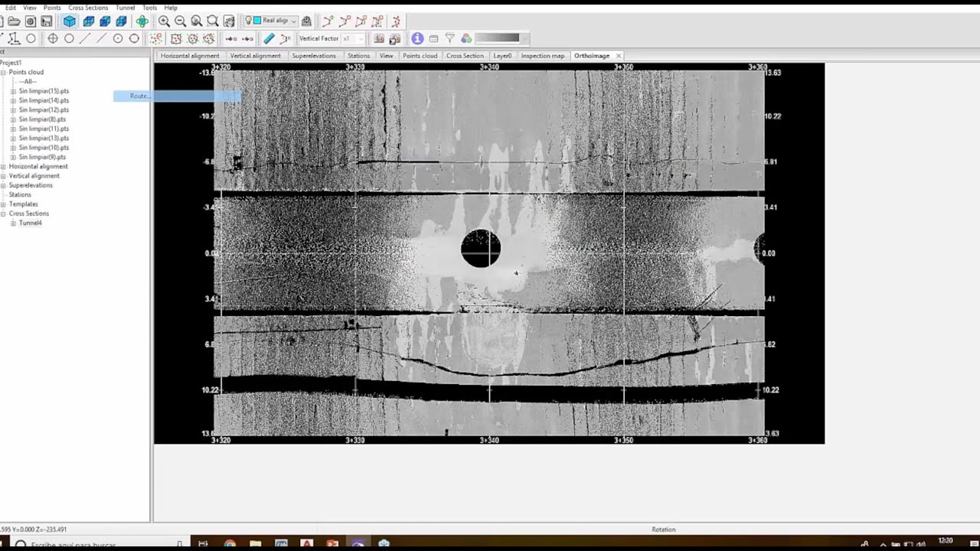The width and height of the screenshot is (980, 551).
Task: Open the Edit menu
Action: [11, 8]
